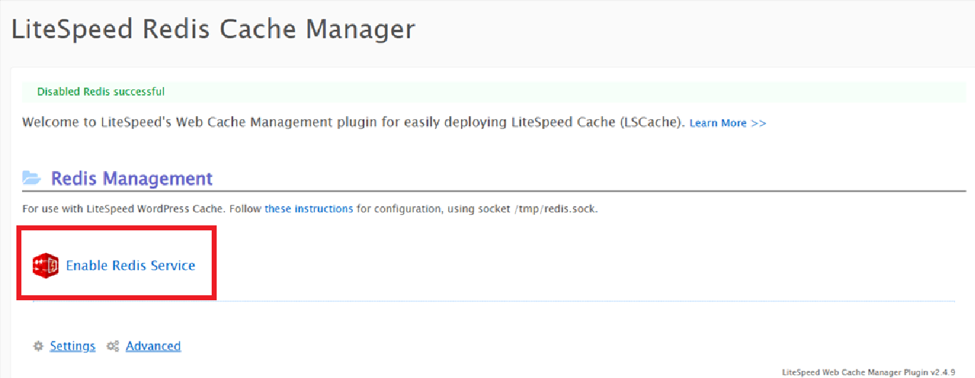Open the "these instructions" configuration link
The width and height of the screenshot is (975, 378).
click(x=309, y=209)
